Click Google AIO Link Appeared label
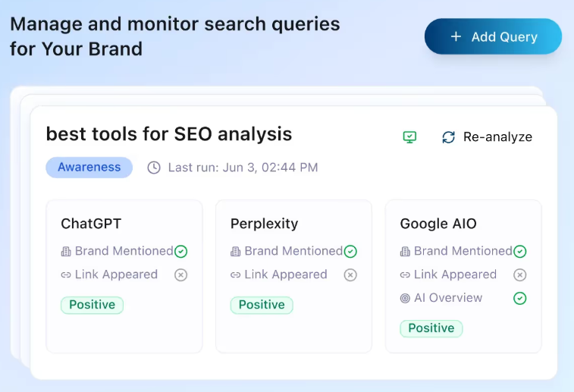 click(456, 274)
